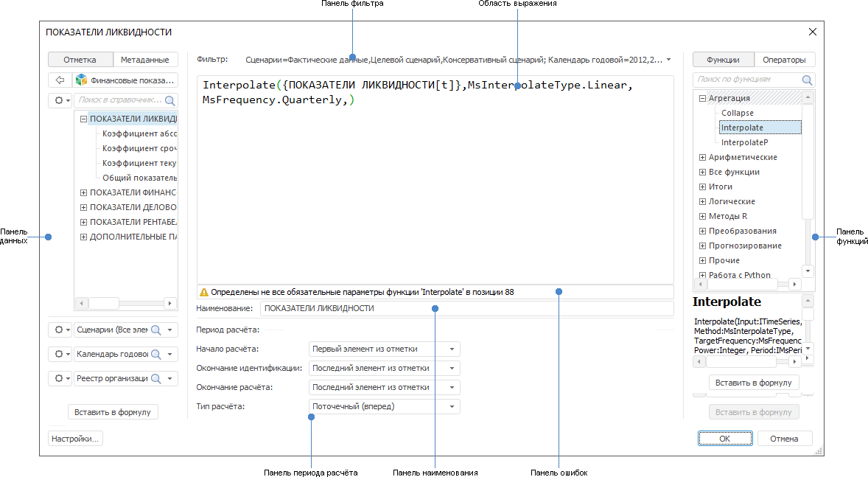Click Вставить в формулу under Interpolate description
Viewport: 868px width, 477px height.
point(753,383)
